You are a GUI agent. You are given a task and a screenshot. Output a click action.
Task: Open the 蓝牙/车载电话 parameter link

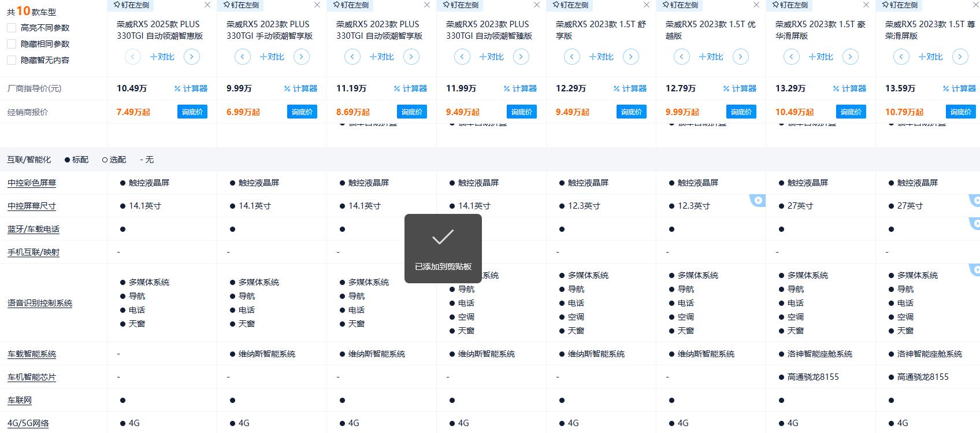click(x=34, y=229)
